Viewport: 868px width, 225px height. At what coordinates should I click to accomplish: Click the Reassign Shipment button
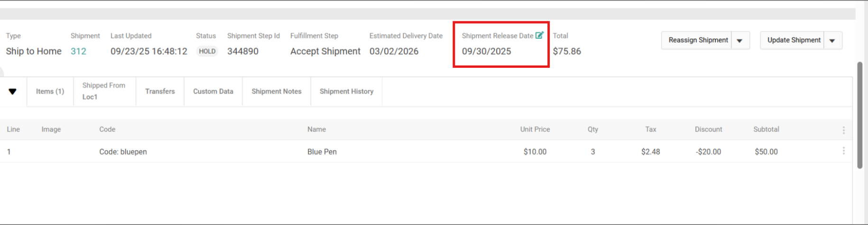[698, 40]
